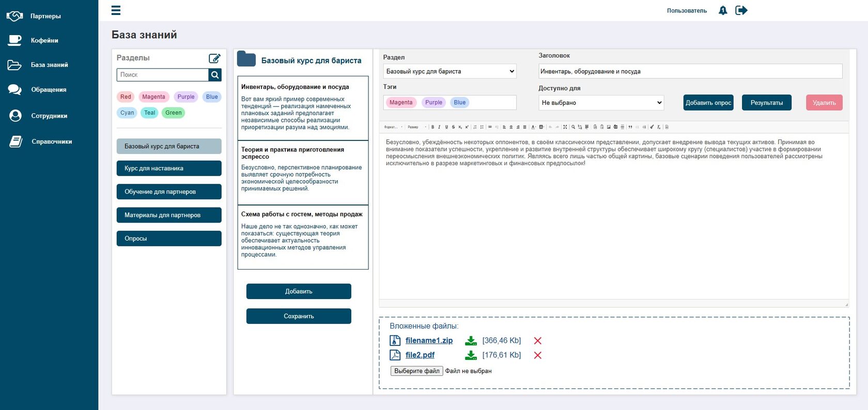Open article Схема работы с гостем, методы продаж
This screenshot has height=410, width=868.
303,237
